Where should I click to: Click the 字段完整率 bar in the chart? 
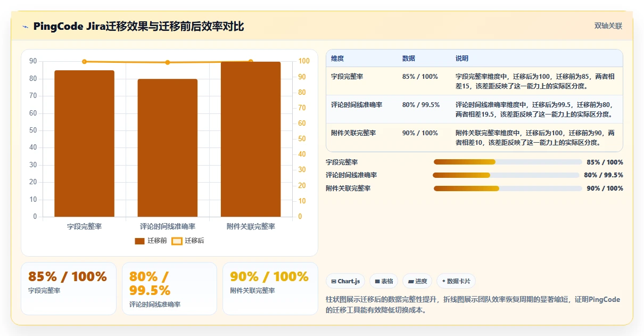pyautogui.click(x=84, y=144)
